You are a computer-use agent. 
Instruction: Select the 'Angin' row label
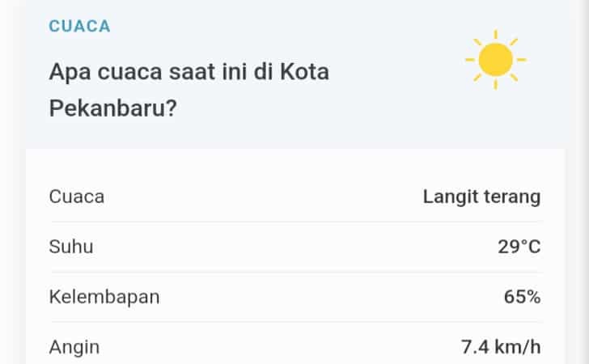[74, 348]
